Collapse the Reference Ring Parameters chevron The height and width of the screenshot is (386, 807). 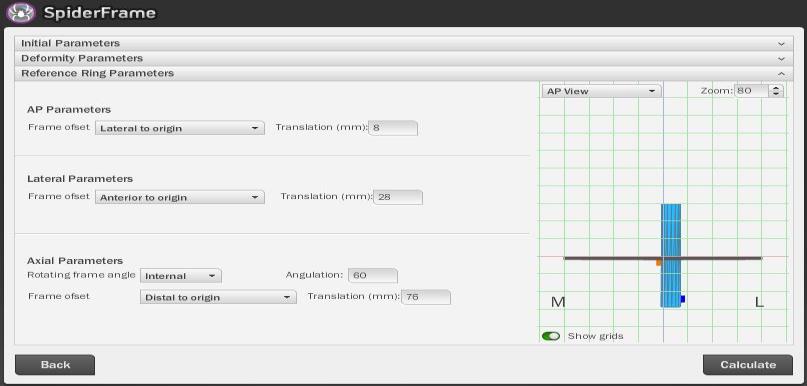coord(781,74)
